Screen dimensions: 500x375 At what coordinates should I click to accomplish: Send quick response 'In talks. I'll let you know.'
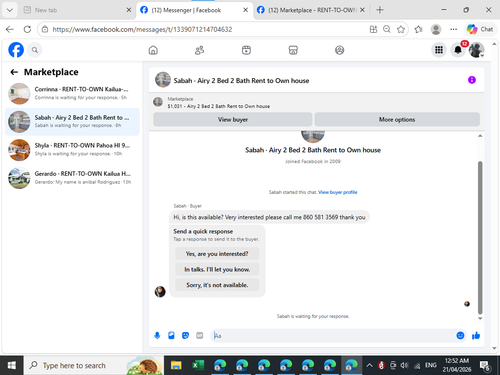coord(217,269)
